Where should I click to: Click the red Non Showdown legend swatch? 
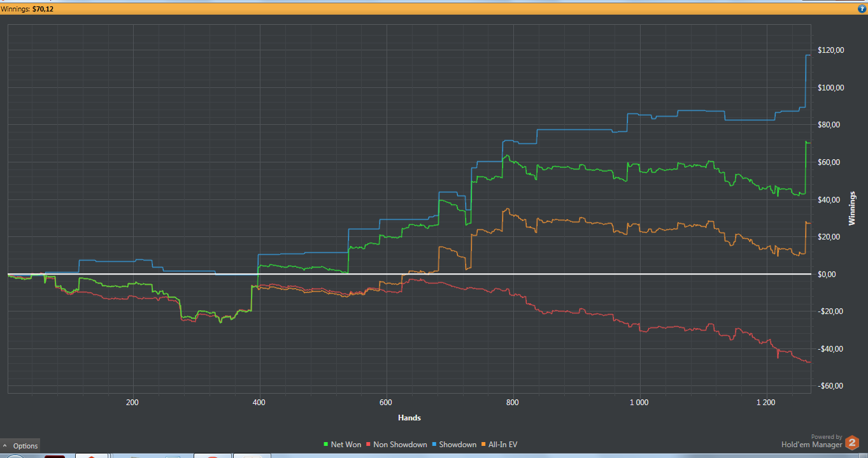(x=369, y=445)
